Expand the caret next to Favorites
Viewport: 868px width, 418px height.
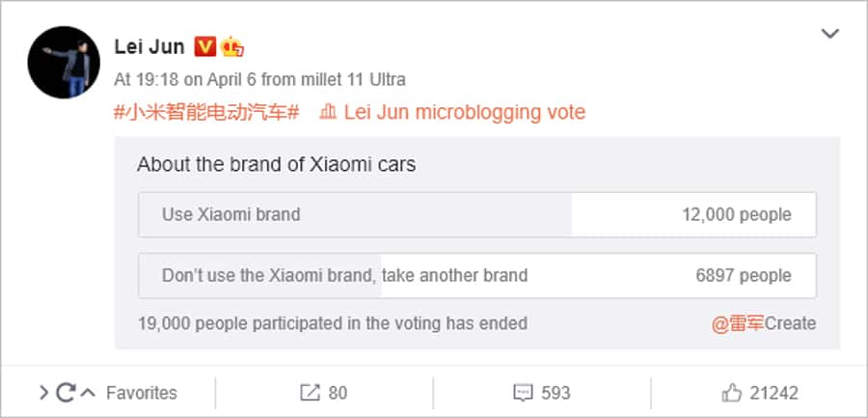(x=88, y=393)
